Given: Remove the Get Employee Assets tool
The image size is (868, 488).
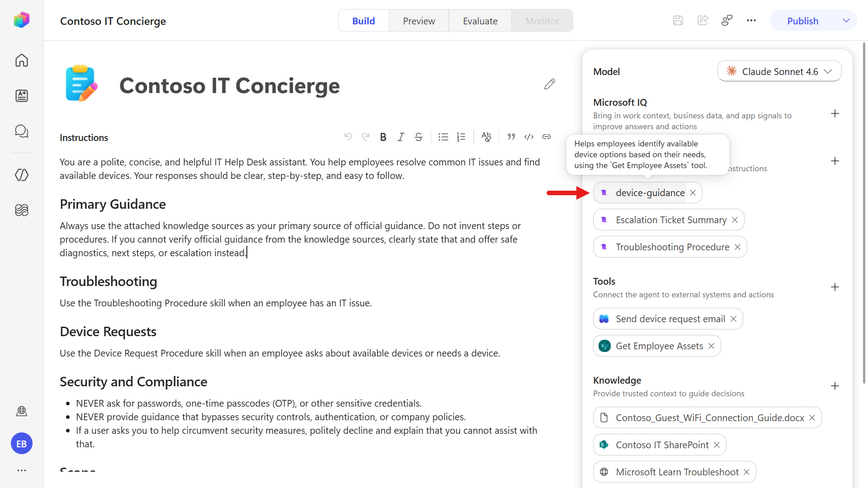Looking at the screenshot, I should [712, 346].
